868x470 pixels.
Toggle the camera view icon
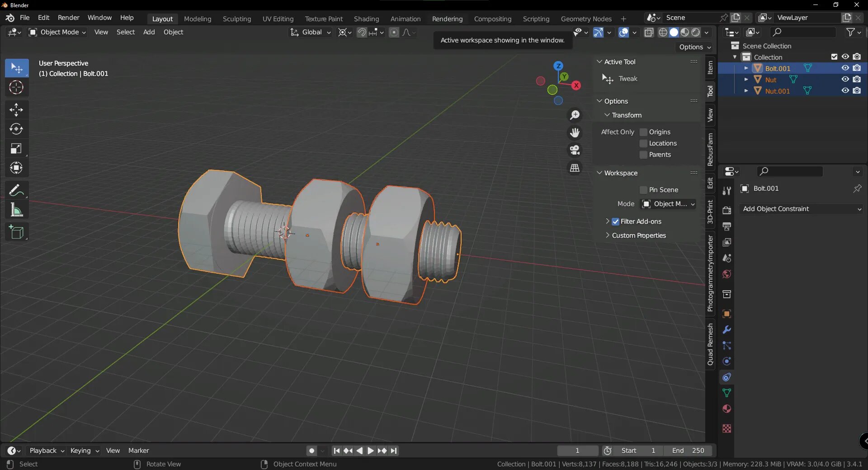pos(575,150)
